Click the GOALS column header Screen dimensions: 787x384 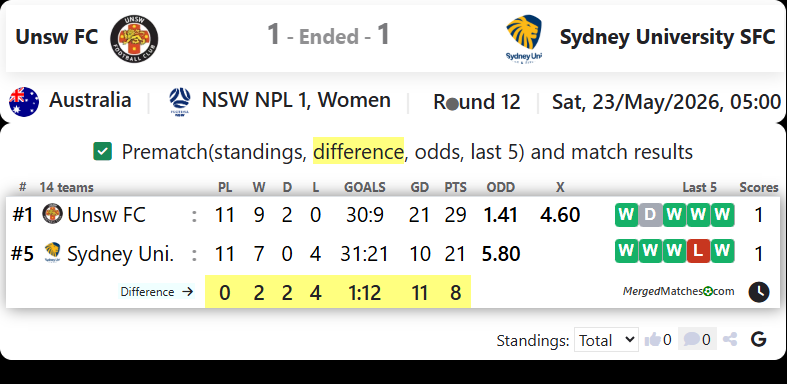click(x=365, y=188)
